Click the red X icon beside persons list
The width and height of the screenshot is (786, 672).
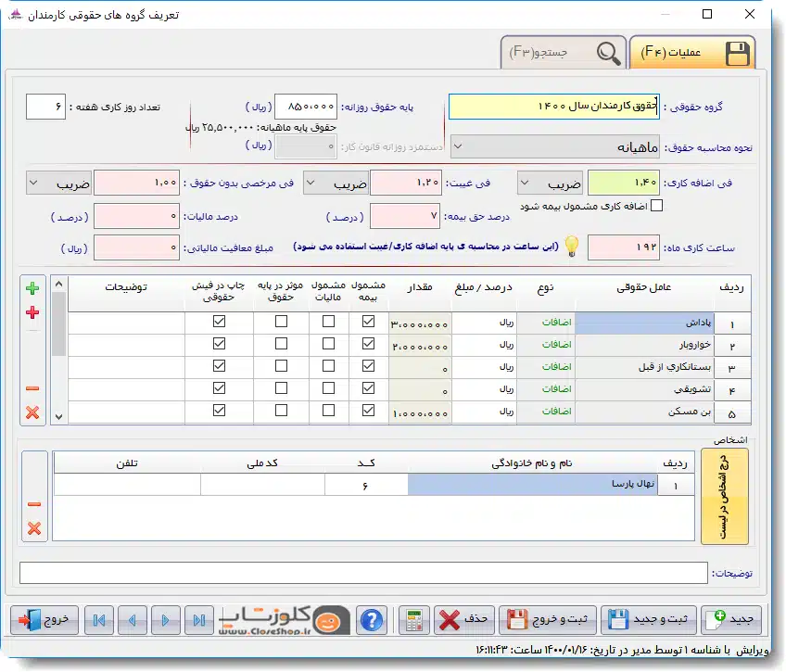(x=34, y=528)
